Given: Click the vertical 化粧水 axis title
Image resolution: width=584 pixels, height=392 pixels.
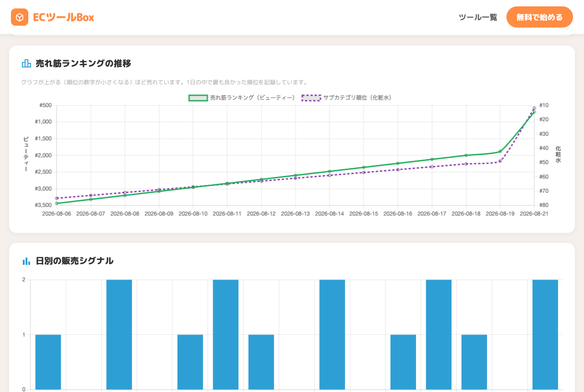Looking at the screenshot, I should 558,155.
